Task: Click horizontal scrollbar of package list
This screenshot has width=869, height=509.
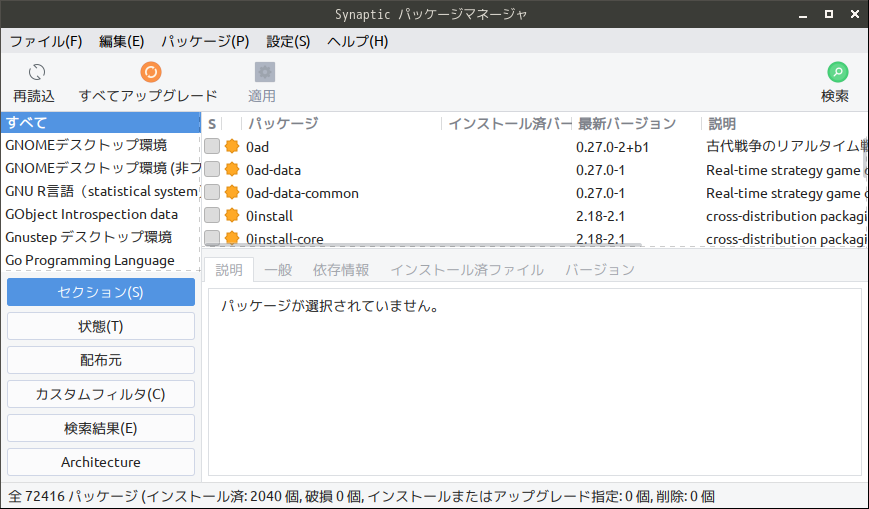Action: click(422, 243)
